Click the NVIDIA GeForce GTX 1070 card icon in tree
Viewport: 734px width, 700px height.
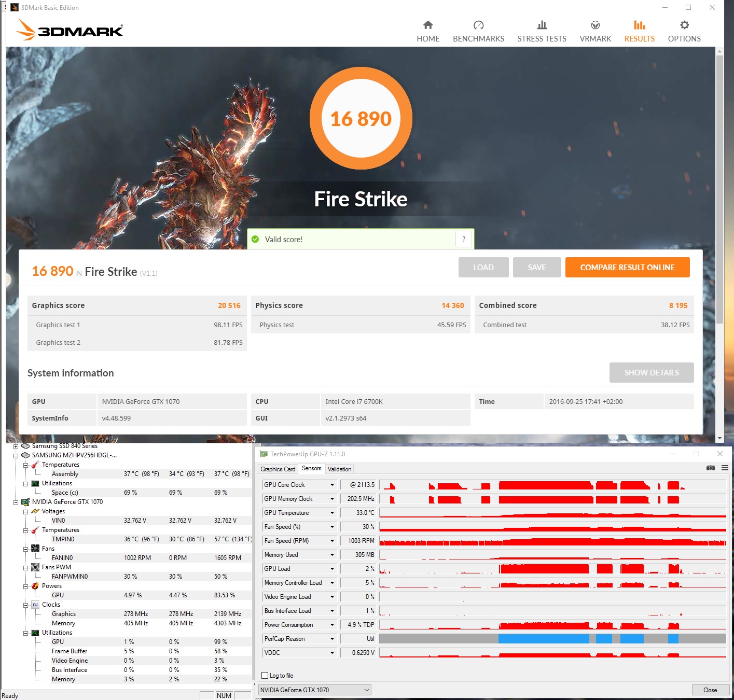pyautogui.click(x=25, y=502)
